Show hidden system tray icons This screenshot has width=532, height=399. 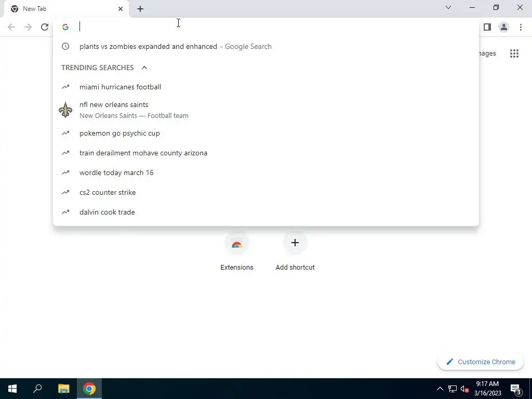tap(440, 389)
